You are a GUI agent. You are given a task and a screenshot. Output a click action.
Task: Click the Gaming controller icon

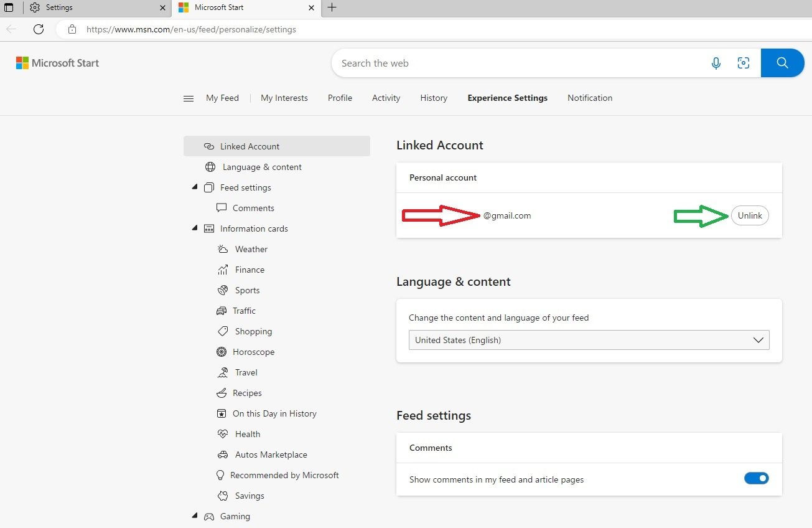coord(209,516)
